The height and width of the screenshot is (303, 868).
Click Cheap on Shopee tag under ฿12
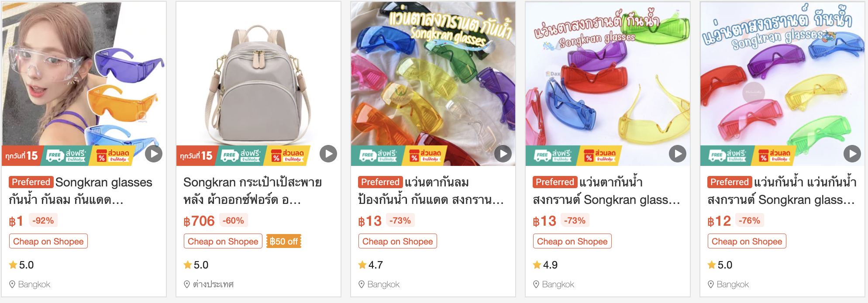747,241
